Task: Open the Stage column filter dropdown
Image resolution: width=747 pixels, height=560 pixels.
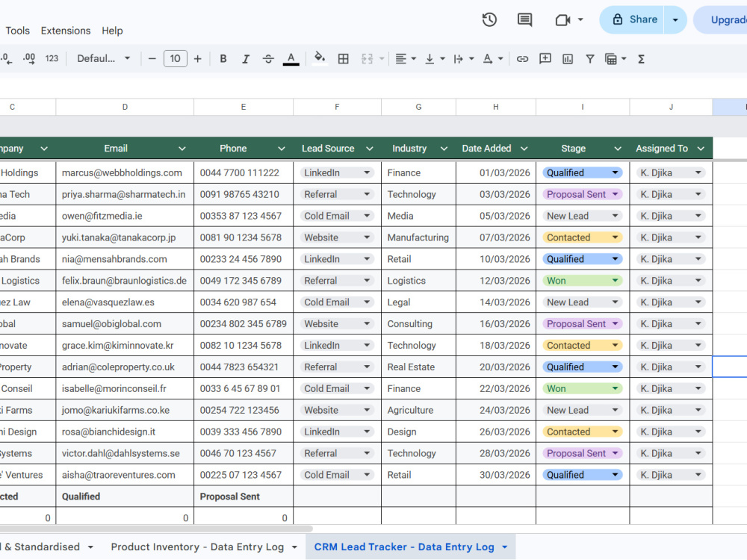Action: [x=618, y=149]
